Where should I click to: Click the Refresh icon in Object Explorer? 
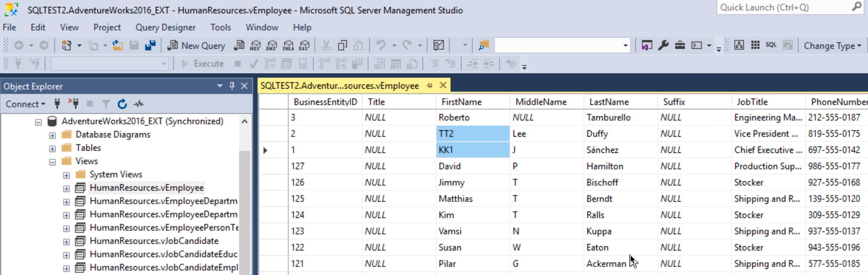click(x=122, y=104)
